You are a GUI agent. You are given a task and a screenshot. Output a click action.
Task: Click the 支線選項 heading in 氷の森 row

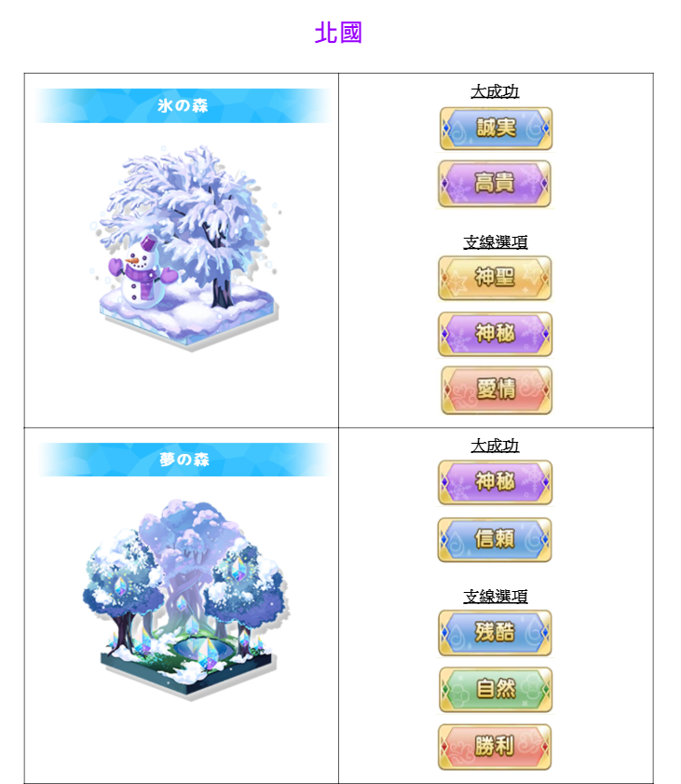click(x=495, y=242)
